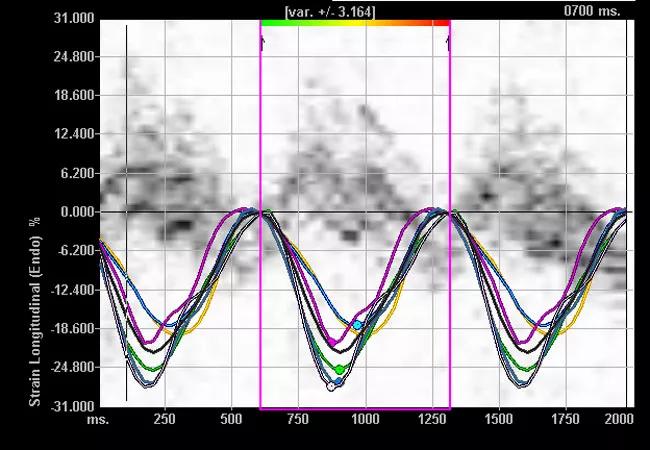650x450 pixels.
Task: Click the 1000 ms tick on time axis
Action: click(365, 421)
